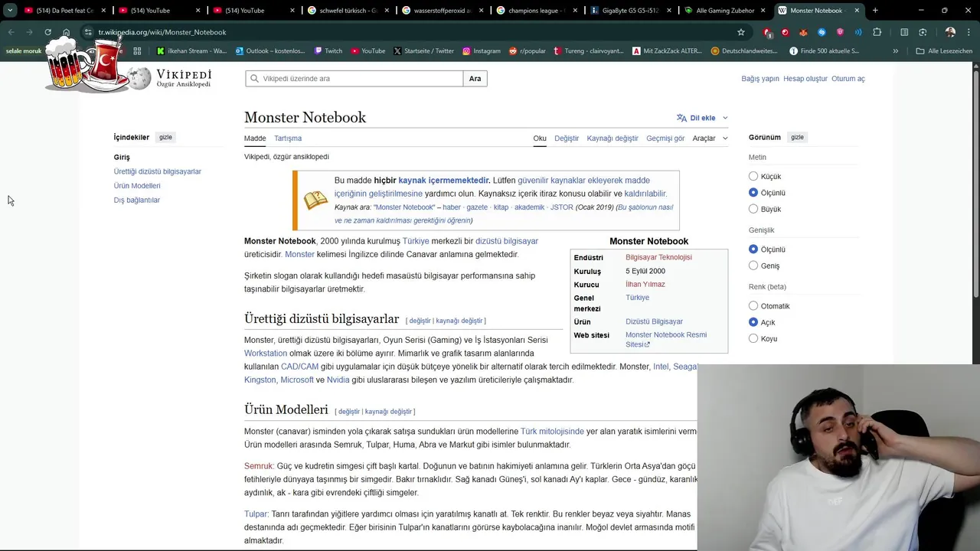Click the Vikipedi globe logo
The height and width of the screenshot is (551, 980).
point(139,78)
